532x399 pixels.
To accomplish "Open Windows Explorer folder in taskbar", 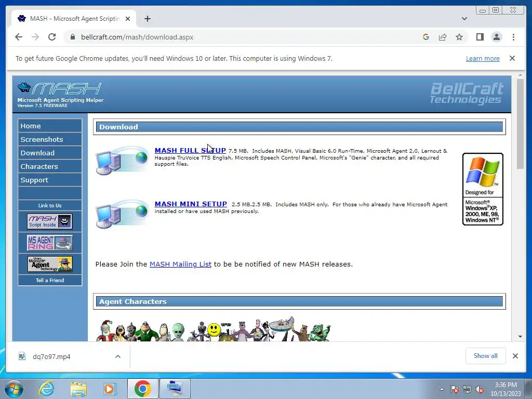I will tap(78, 389).
